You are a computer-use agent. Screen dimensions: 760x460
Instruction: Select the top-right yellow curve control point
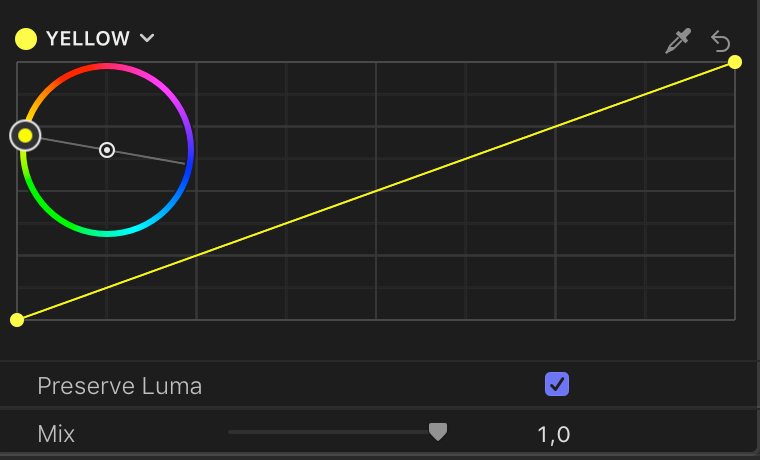(x=735, y=62)
